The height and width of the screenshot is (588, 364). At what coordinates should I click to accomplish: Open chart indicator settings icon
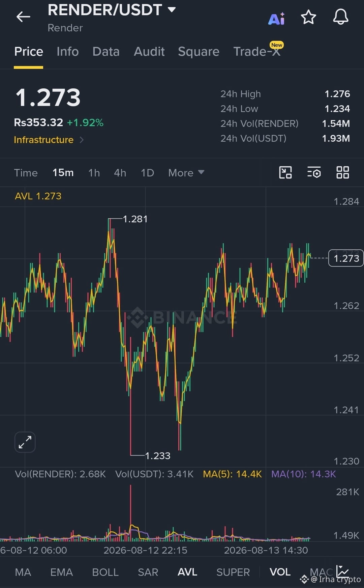coord(314,172)
